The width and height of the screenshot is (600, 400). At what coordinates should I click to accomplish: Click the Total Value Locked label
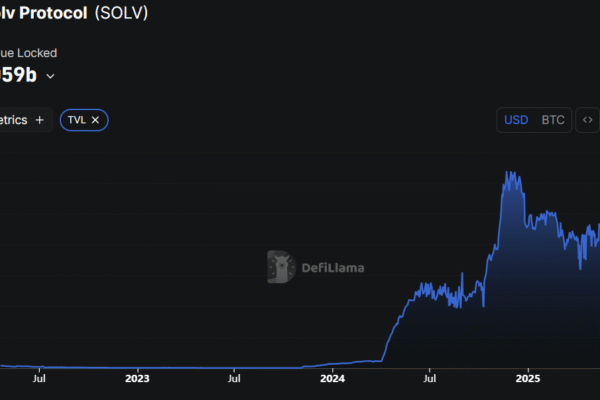point(28,53)
